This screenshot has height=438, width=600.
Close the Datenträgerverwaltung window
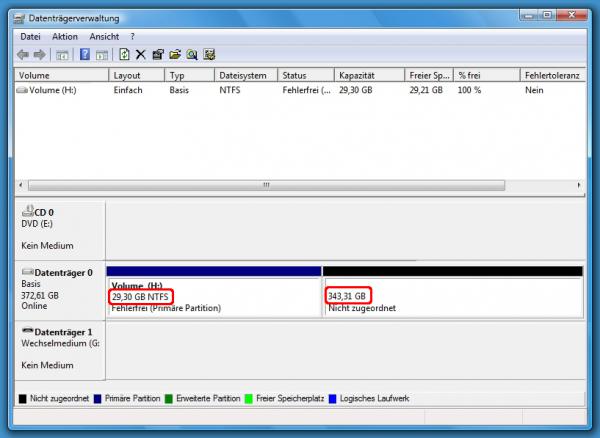(x=572, y=16)
